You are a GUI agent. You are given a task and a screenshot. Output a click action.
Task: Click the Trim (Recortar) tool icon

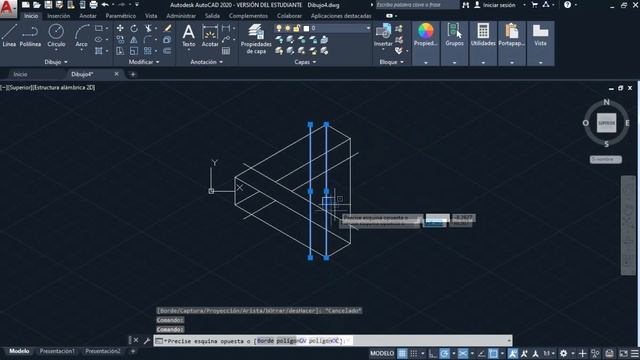(148, 28)
